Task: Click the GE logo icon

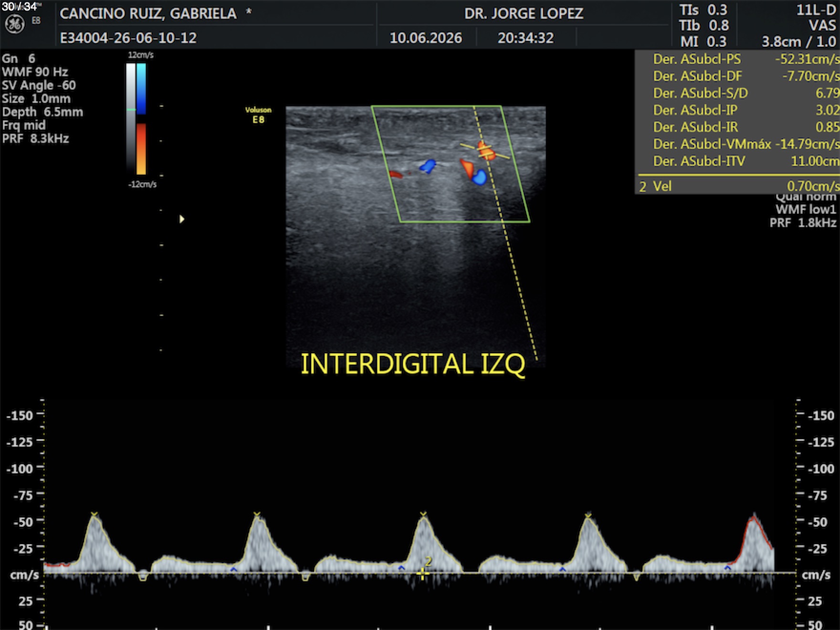Action: pos(14,24)
